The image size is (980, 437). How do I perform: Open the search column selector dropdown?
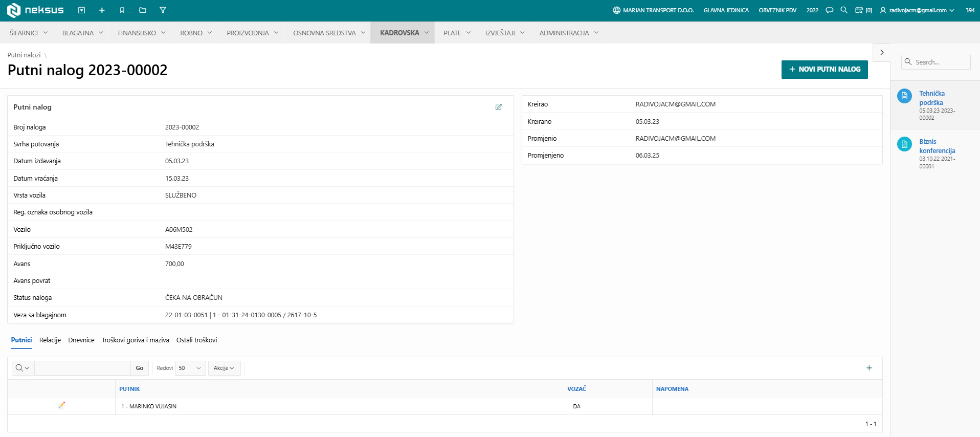tap(23, 368)
